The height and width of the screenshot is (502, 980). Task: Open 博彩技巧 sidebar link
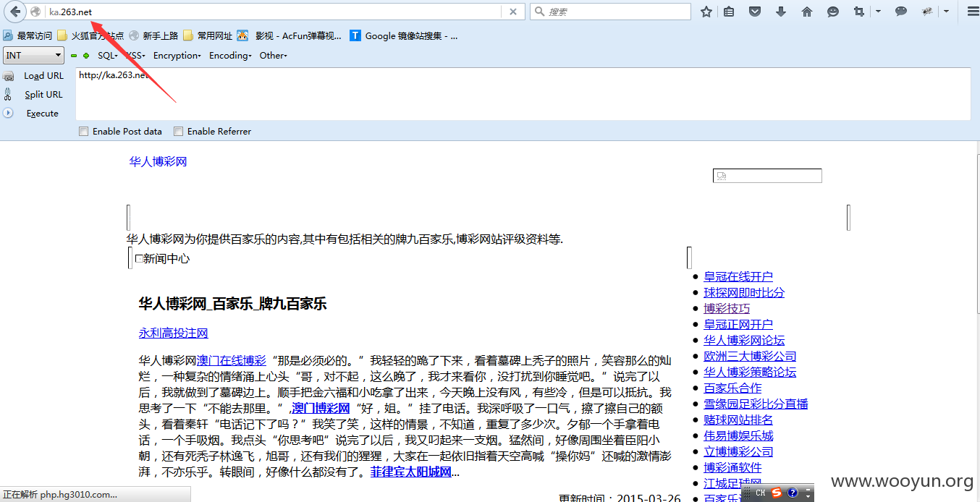coord(727,309)
